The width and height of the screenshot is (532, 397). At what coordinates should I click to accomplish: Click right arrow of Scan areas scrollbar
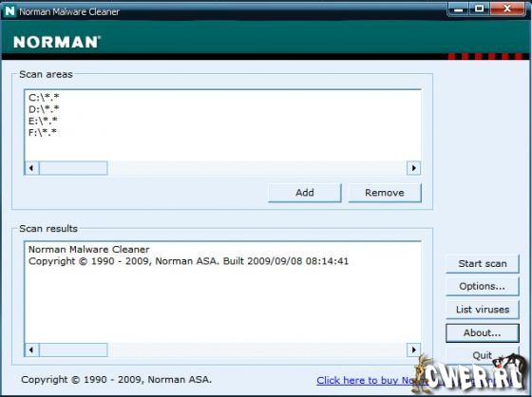(x=413, y=168)
